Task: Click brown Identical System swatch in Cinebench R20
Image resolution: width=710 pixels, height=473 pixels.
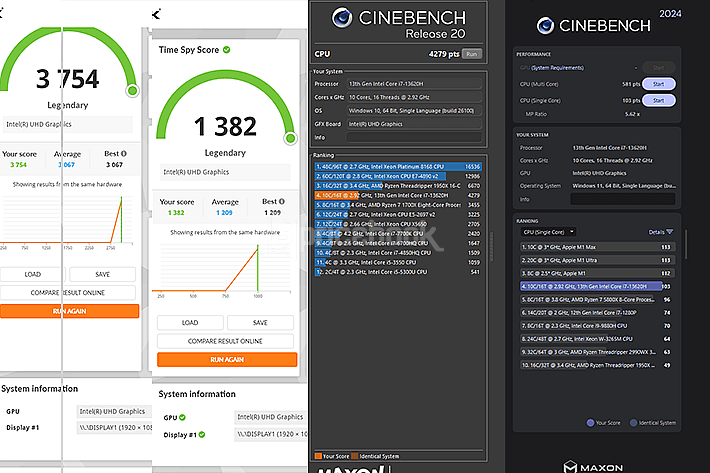Action: pyautogui.click(x=355, y=456)
